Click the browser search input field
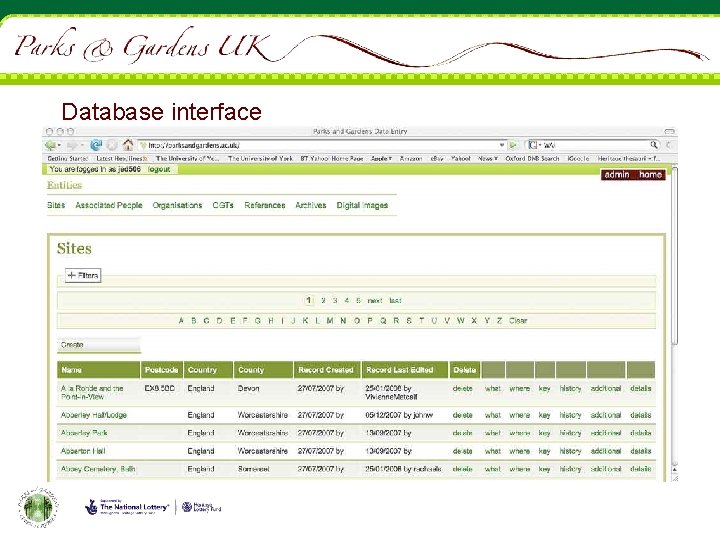This screenshot has height=540, width=720. pos(596,145)
